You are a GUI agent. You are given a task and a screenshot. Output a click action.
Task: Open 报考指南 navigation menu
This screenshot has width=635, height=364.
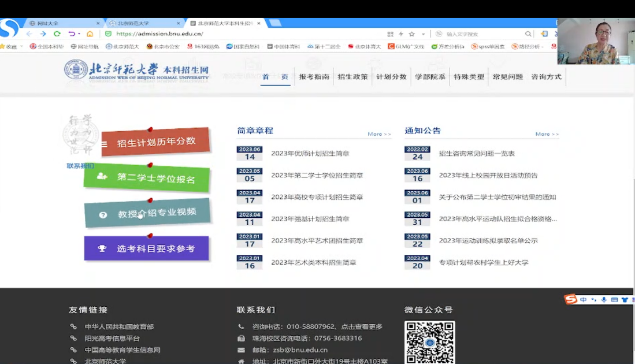[x=314, y=76]
